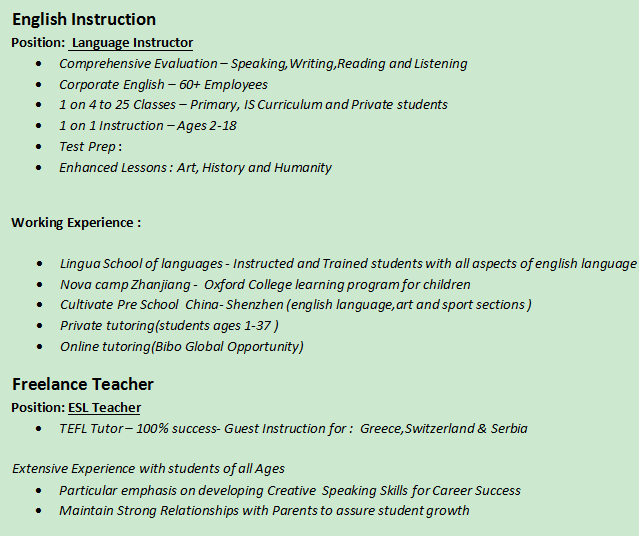The height and width of the screenshot is (536, 639).
Task: Click the "Test Prep" bullet item
Action: point(90,147)
